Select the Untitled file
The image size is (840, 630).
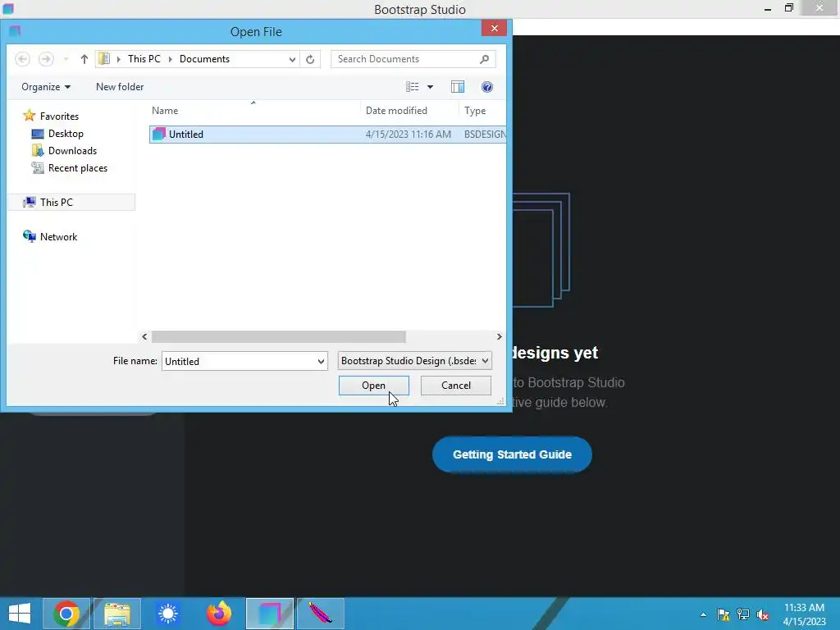point(327,134)
